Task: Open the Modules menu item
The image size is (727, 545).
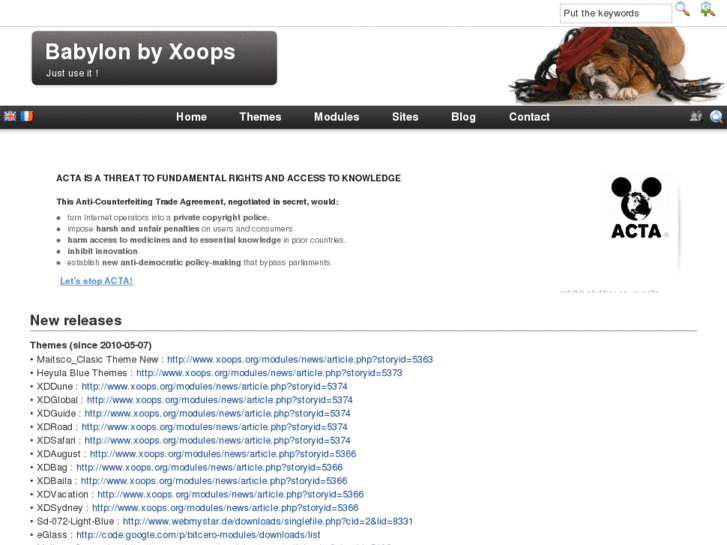Action: (x=337, y=117)
